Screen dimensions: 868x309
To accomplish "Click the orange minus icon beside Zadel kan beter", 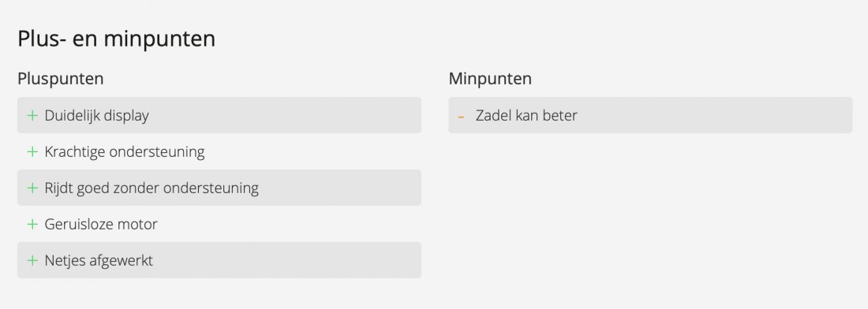I will 461,117.
